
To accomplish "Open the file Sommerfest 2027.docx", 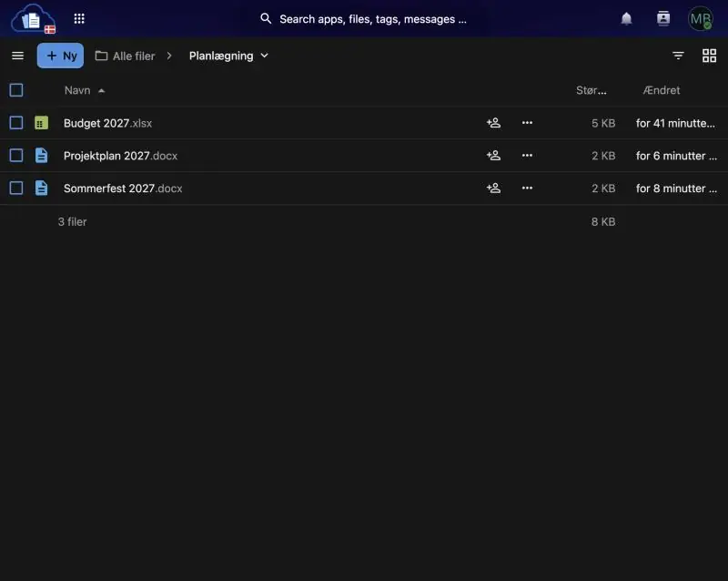I will pos(123,189).
